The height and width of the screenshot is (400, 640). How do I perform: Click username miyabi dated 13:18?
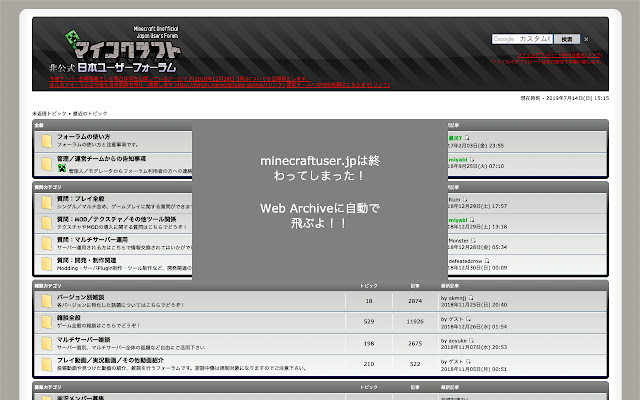tap(458, 220)
